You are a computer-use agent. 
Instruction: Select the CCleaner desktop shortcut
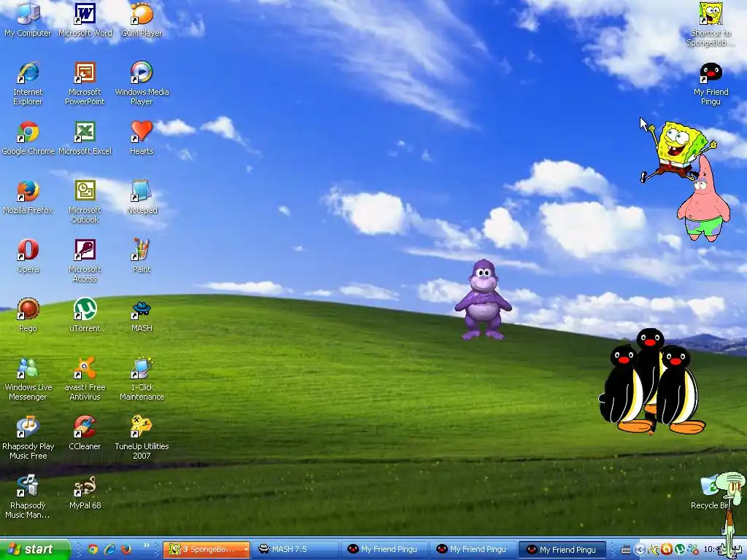(x=85, y=433)
